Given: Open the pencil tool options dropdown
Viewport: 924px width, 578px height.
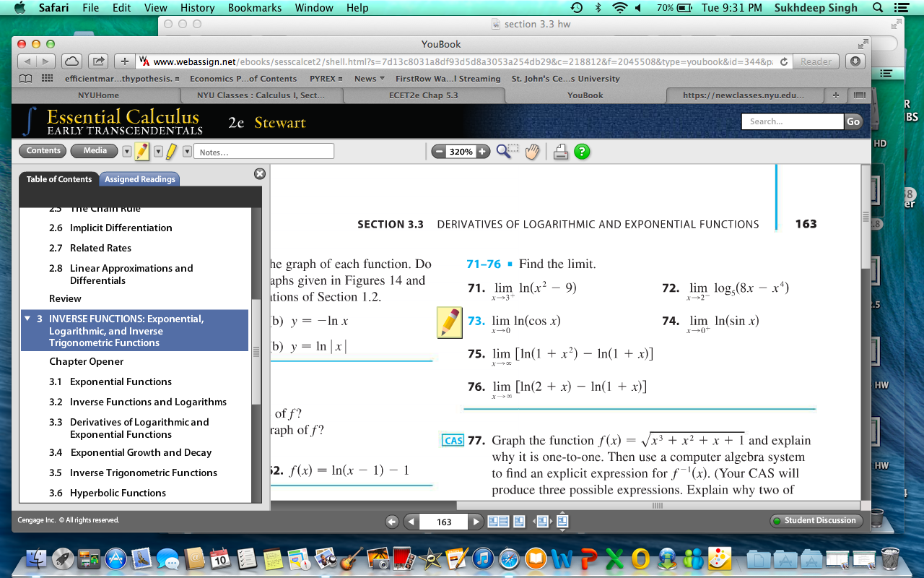Looking at the screenshot, I should pyautogui.click(x=158, y=152).
